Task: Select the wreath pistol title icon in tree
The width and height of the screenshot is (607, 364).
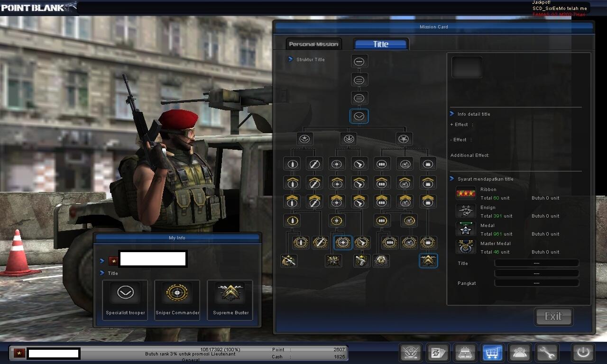Action: 362,242
